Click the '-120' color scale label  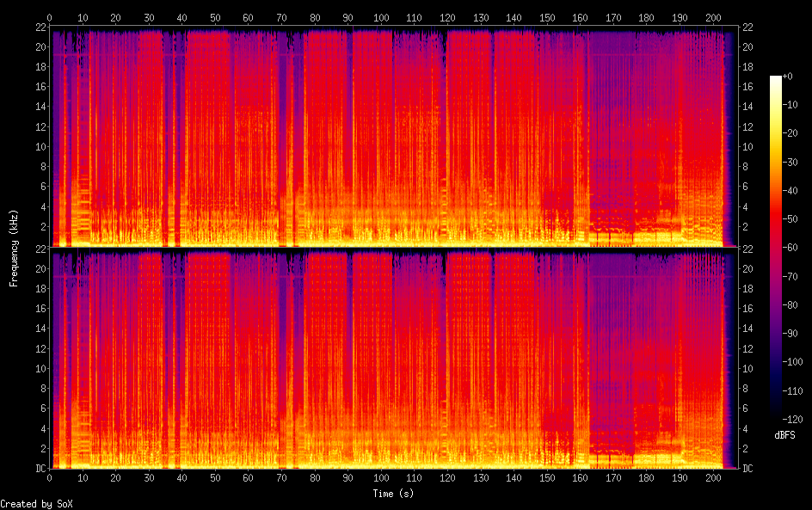[792, 420]
